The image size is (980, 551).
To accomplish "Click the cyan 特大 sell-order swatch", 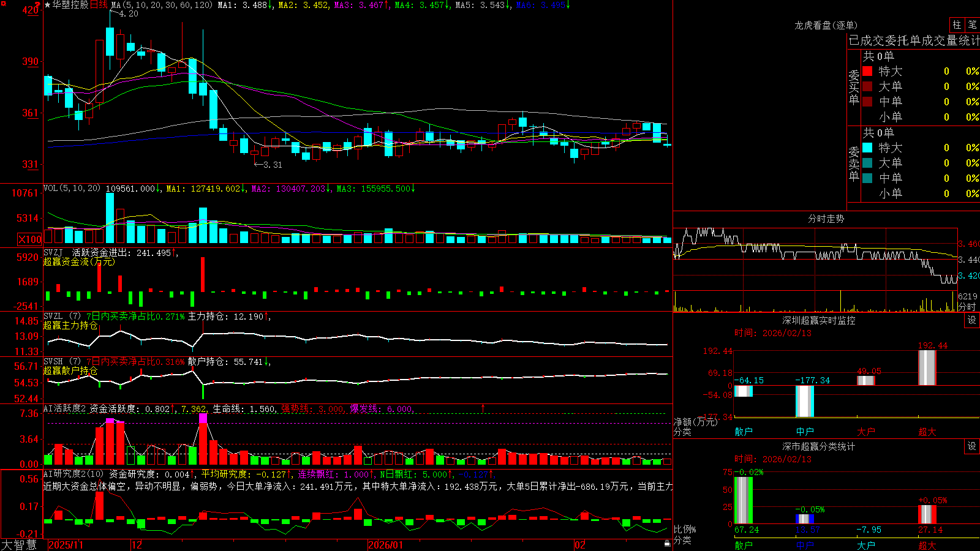I will pos(867,148).
